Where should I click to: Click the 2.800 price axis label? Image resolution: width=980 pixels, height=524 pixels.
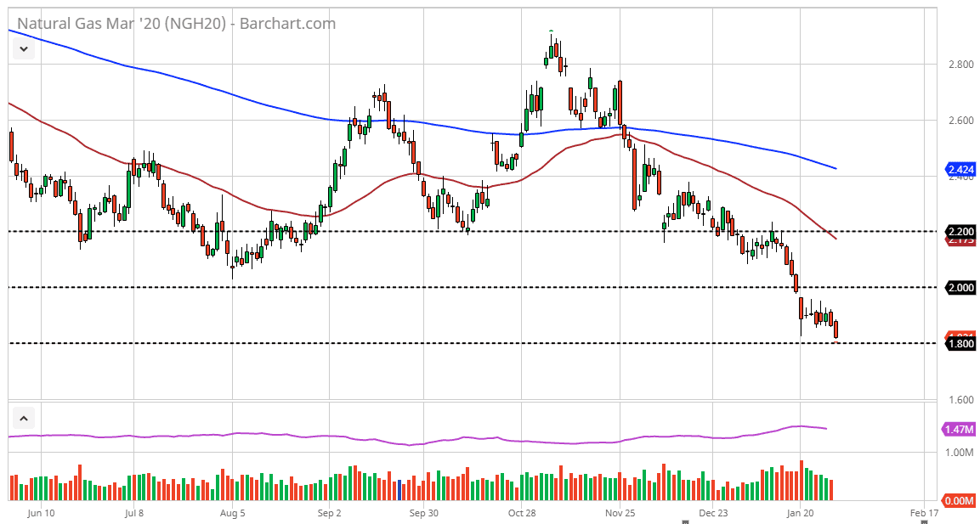coord(960,65)
